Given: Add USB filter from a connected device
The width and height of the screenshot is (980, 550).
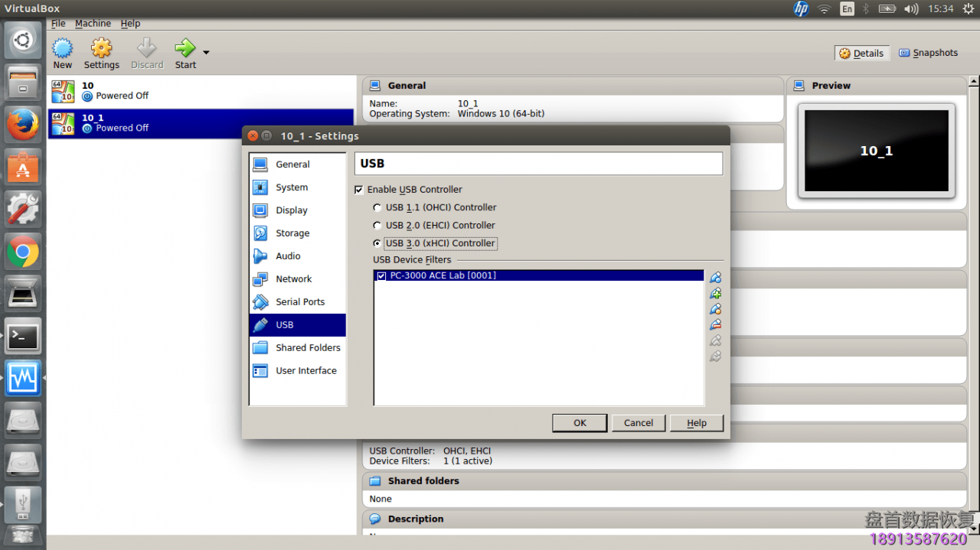Looking at the screenshot, I should (715, 293).
